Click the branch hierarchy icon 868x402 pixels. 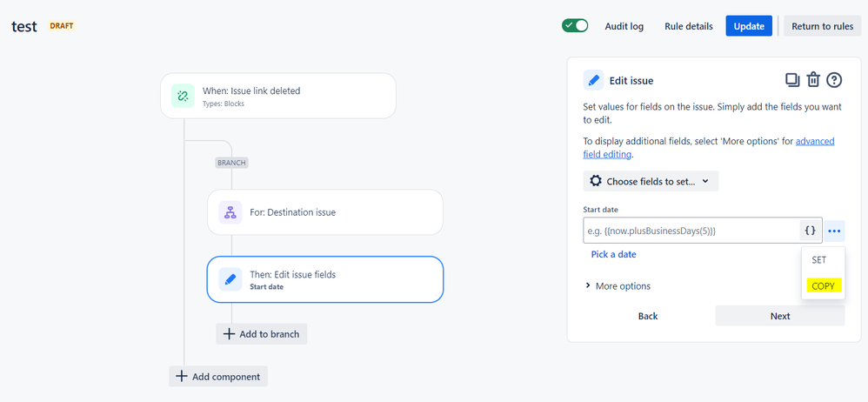click(x=230, y=211)
